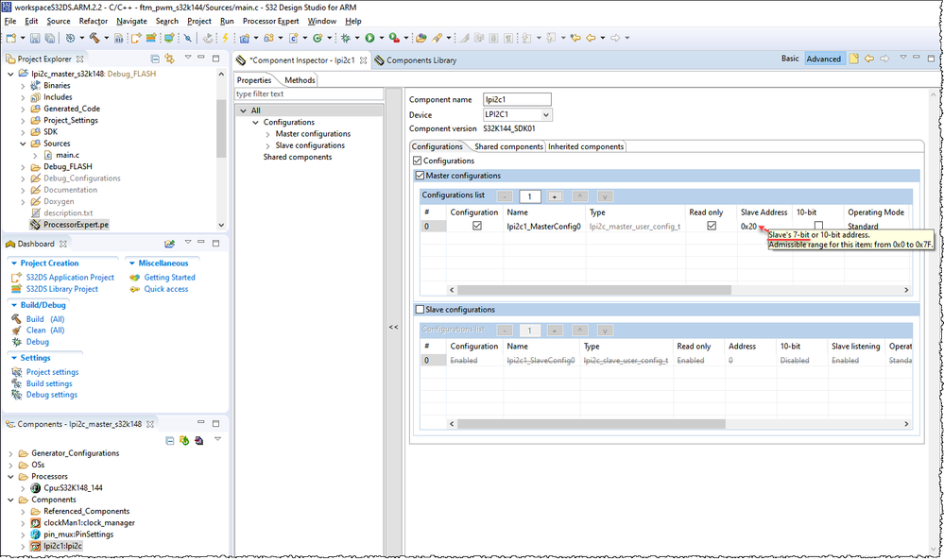Expand Generator_Configurations in Components panel
This screenshot has height=560, width=944.
coord(10,453)
